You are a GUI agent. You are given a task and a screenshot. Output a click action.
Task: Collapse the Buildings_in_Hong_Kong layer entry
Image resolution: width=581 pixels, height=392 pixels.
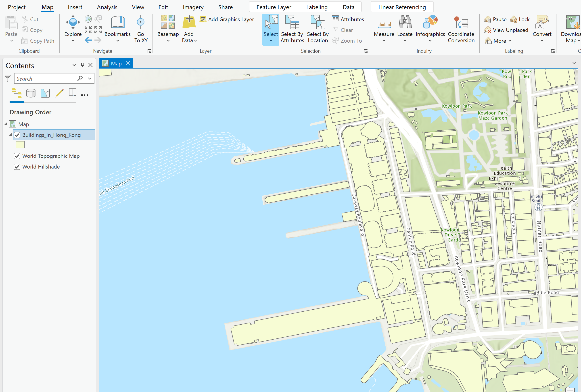point(10,135)
